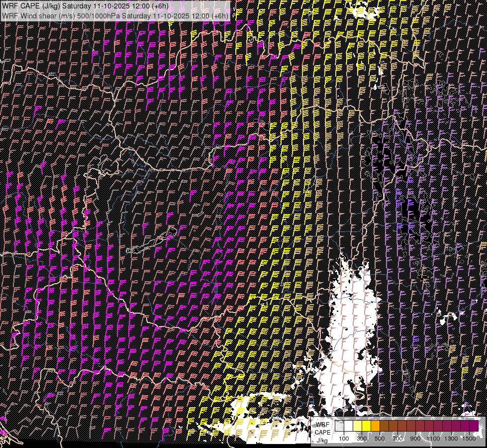Click the WRF Wind shear title line
The width and height of the screenshot is (487, 448).
point(115,16)
